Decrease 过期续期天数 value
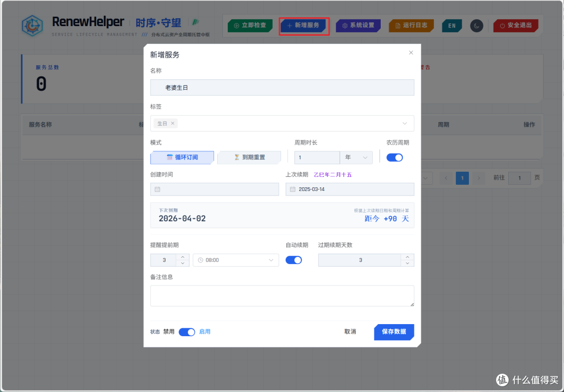This screenshot has height=392, width=564. (x=407, y=263)
